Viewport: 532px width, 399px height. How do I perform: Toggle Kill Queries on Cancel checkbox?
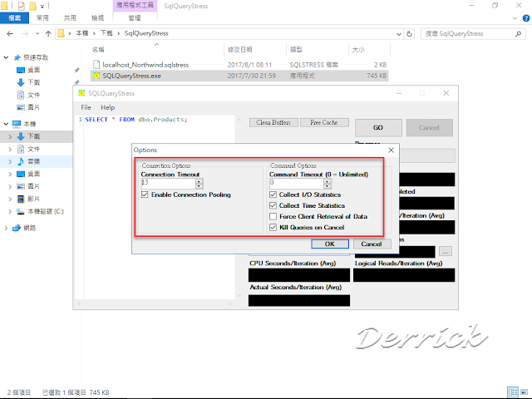[x=273, y=227]
